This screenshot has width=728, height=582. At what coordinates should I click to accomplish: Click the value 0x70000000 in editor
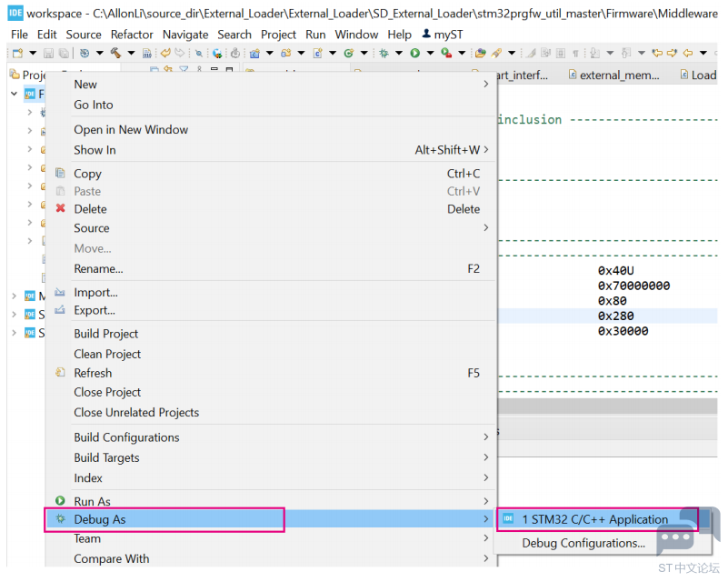coord(633,286)
